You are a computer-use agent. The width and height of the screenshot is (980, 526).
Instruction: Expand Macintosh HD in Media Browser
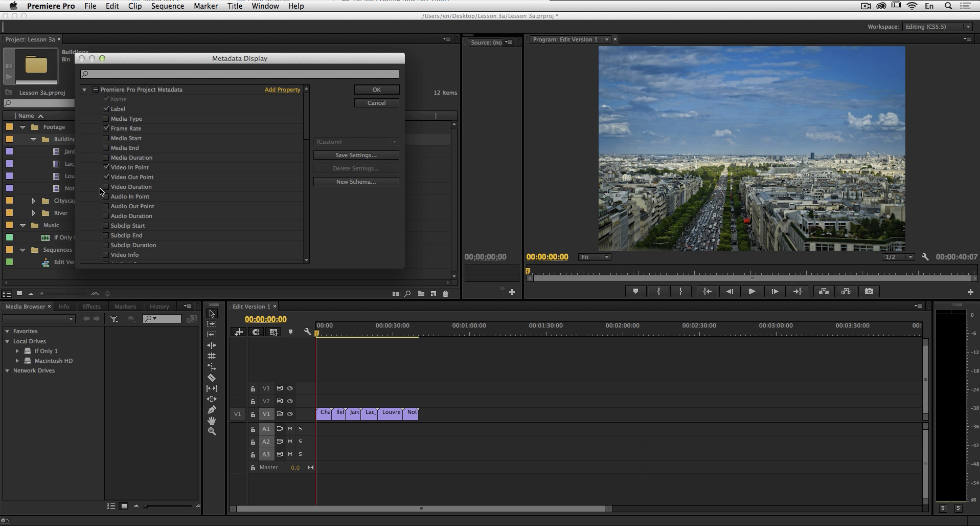[x=17, y=361]
